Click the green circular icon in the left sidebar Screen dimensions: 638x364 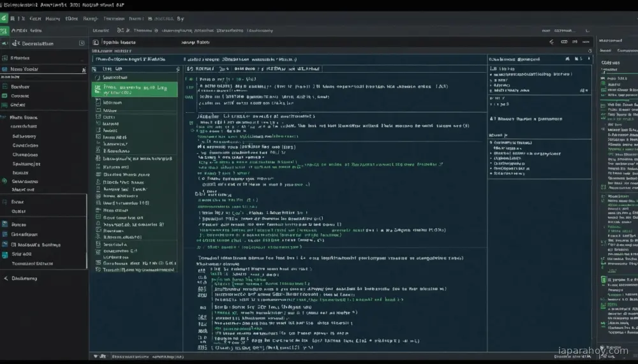pos(4,181)
